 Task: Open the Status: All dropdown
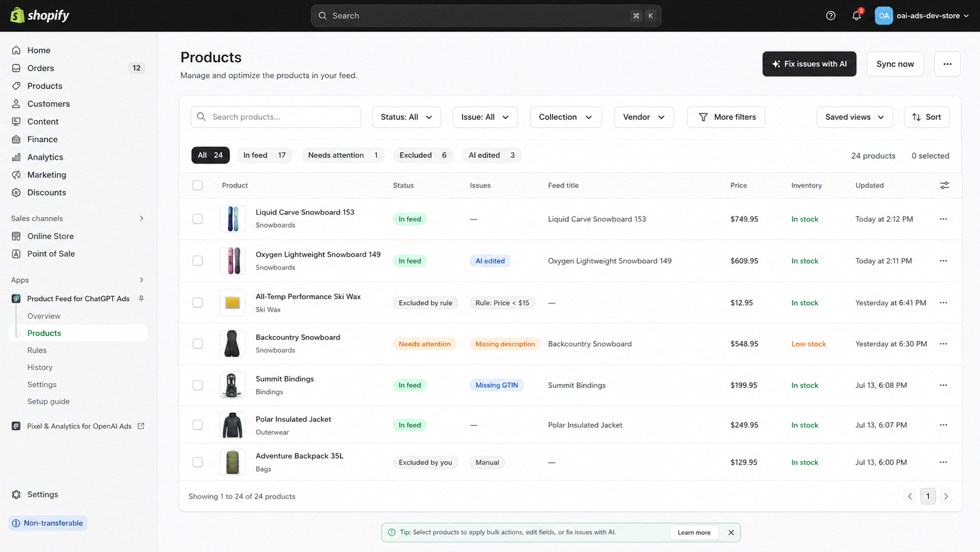(406, 117)
